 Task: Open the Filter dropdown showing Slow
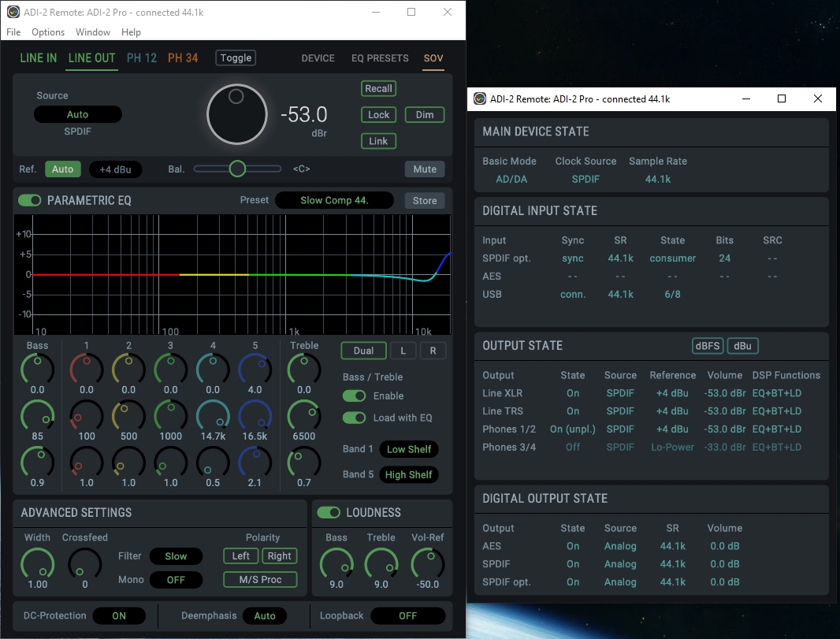click(x=176, y=556)
